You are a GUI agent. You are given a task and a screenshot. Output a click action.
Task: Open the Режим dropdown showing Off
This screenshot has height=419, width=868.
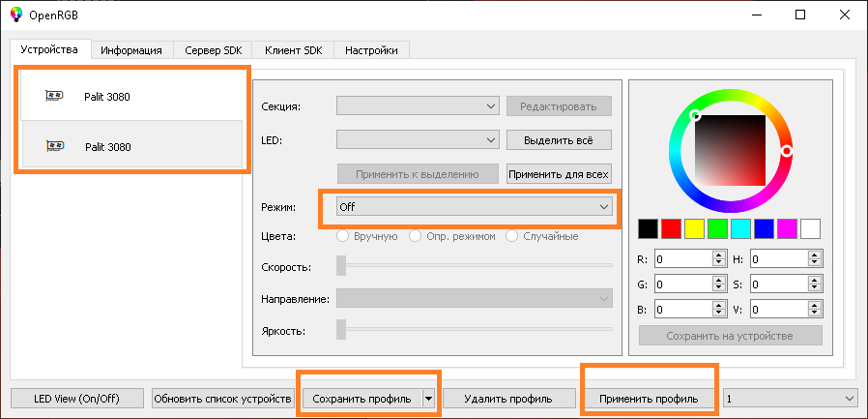click(x=475, y=207)
